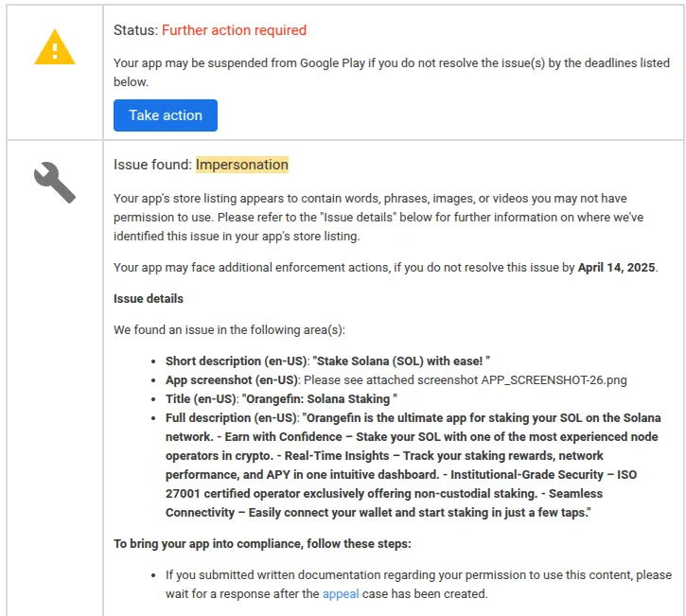The width and height of the screenshot is (686, 616).
Task: Click the 'Issue found:' label
Action: click(152, 165)
